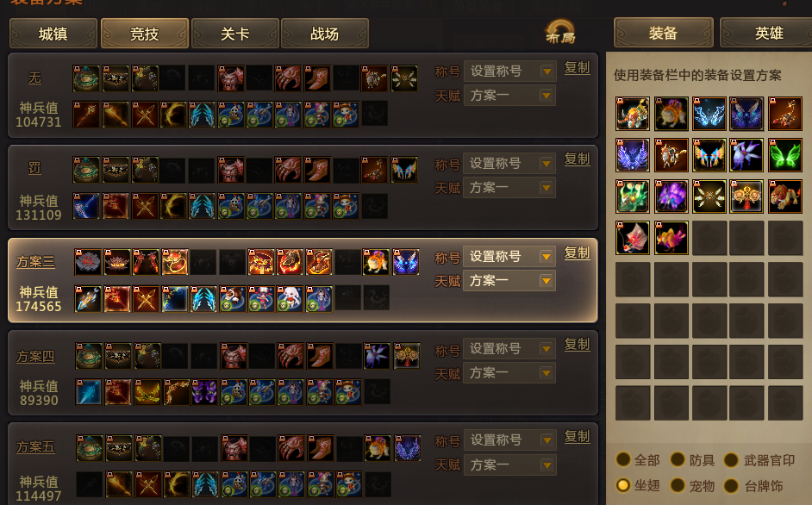The image size is (812, 505).
Task: Select the green butterfly wings item
Action: point(785,155)
